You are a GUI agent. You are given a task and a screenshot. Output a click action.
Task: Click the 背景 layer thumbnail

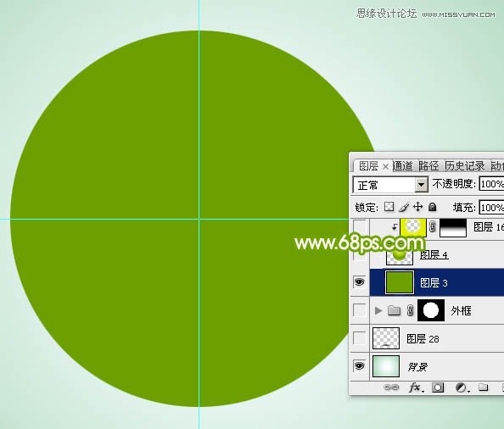click(386, 366)
